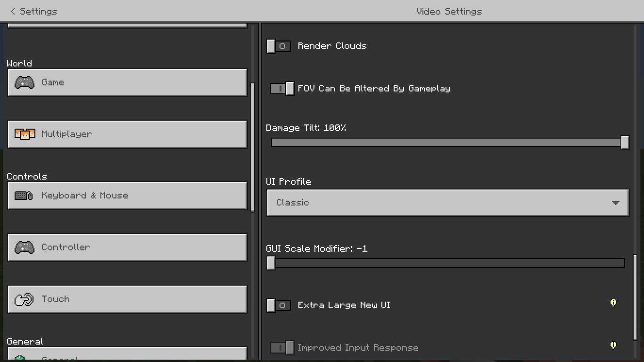644x362 pixels.
Task: Open the UI Profile dropdown
Action: coord(448,203)
